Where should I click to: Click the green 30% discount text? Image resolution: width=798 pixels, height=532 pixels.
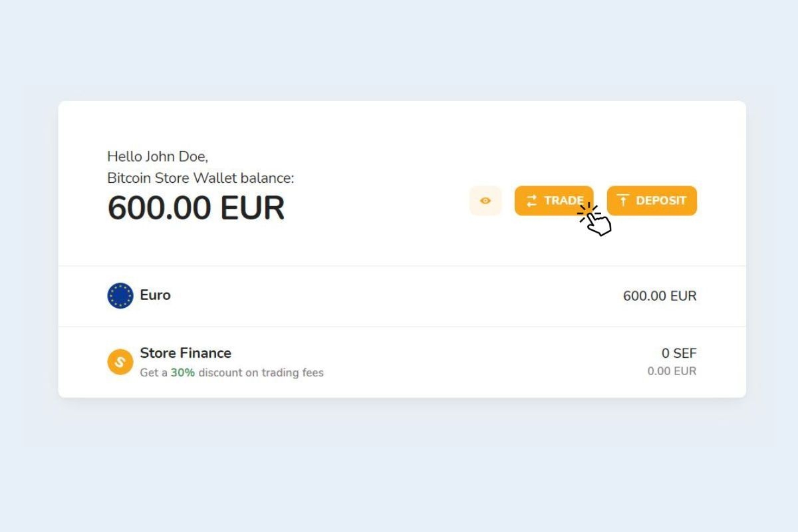click(x=183, y=373)
